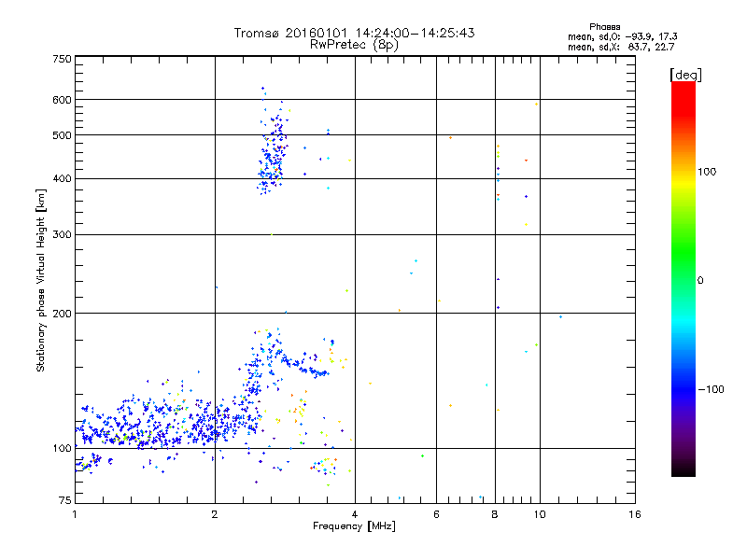747x560 pixels.
Task: Click the y-axis tick label '75'
Action: point(65,500)
